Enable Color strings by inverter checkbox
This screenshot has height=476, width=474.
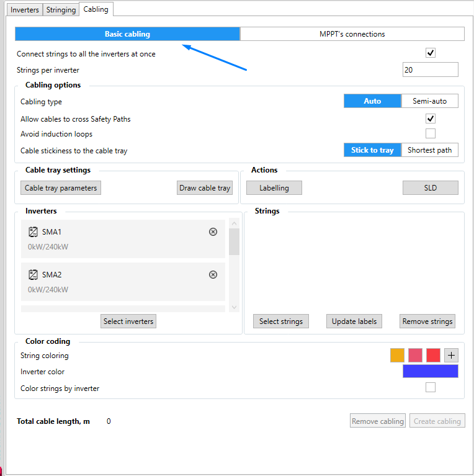(431, 387)
